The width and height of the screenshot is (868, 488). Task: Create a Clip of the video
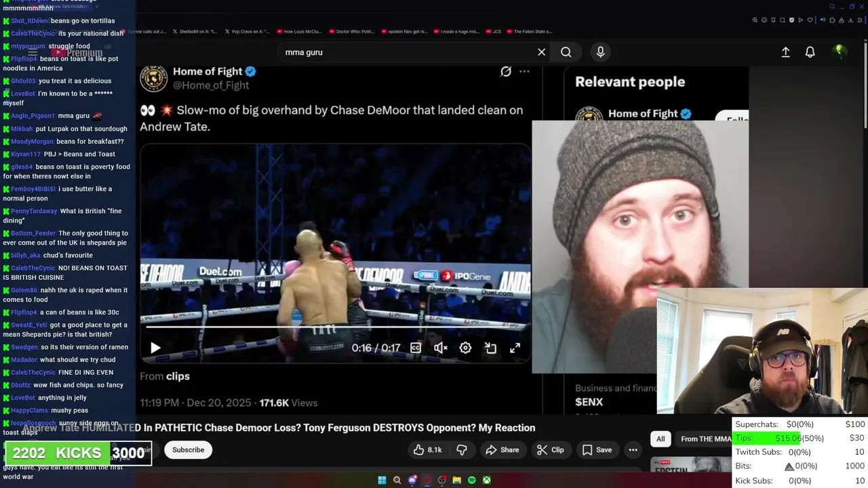(x=550, y=449)
